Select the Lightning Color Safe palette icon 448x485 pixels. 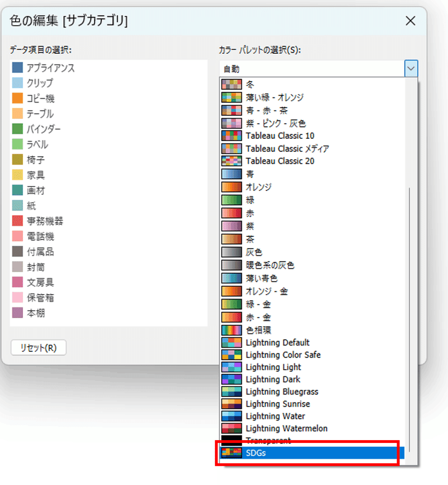231,355
